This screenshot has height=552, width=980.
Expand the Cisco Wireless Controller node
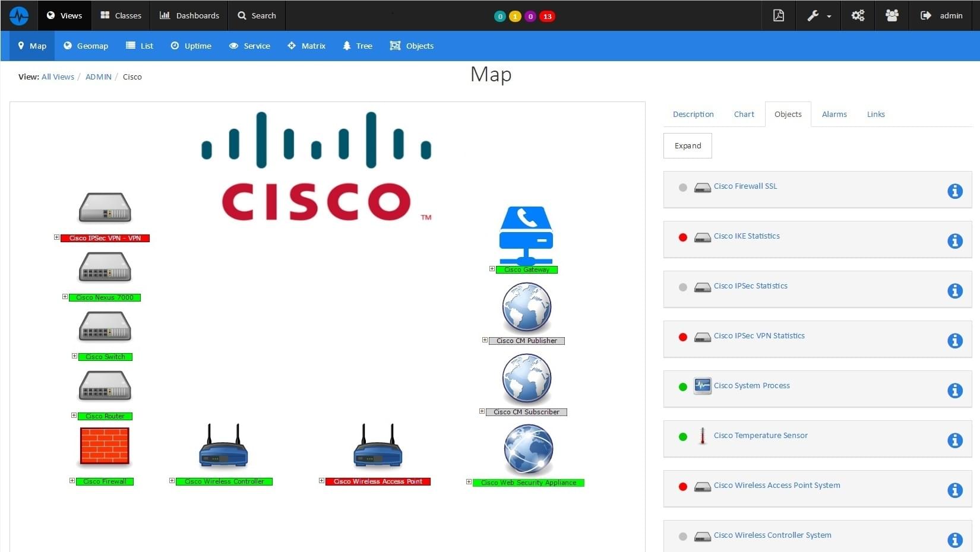[172, 481]
